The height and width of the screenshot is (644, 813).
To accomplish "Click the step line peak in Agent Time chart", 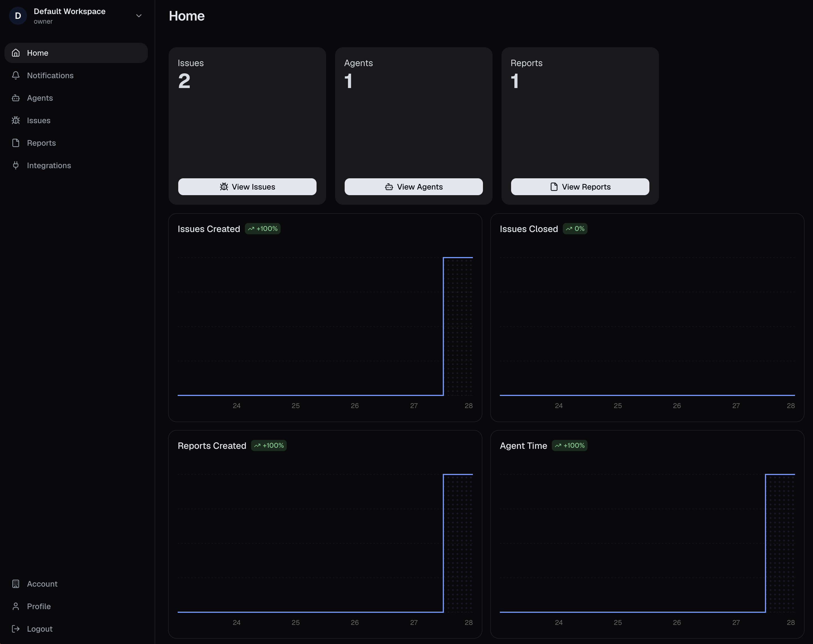I will point(780,474).
